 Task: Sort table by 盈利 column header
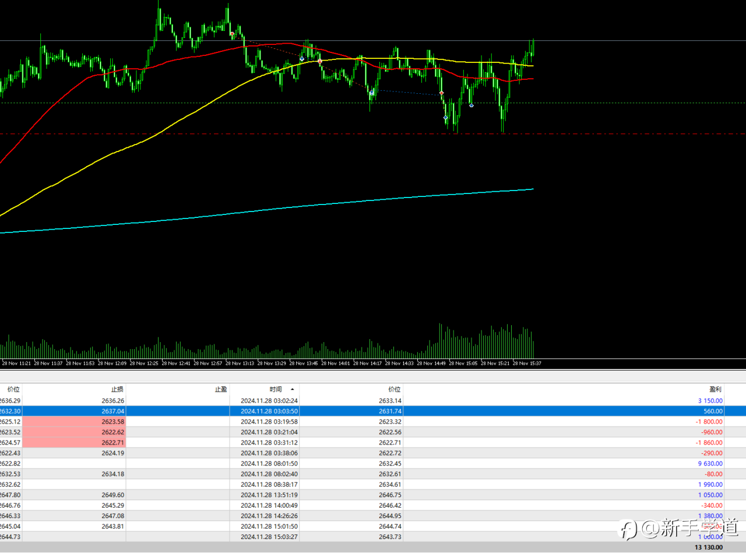pos(715,389)
